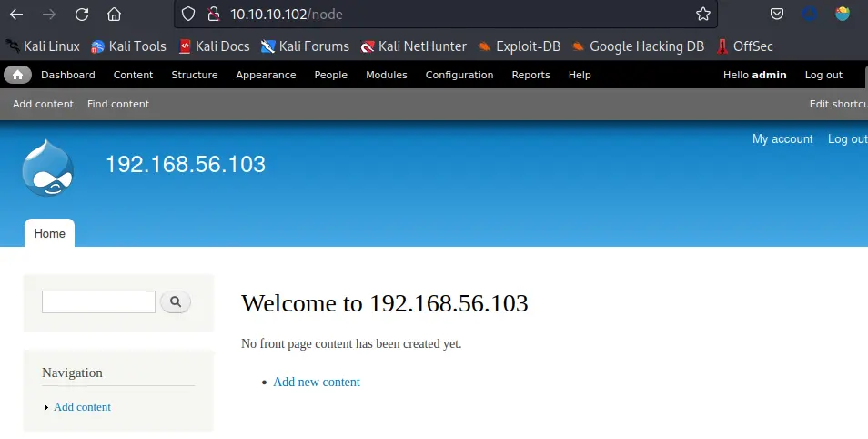Open My account link in header
Screen dimensions: 868x439
pyautogui.click(x=782, y=139)
